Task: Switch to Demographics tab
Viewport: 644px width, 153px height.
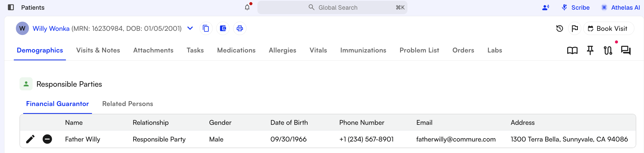Action: coord(40,50)
